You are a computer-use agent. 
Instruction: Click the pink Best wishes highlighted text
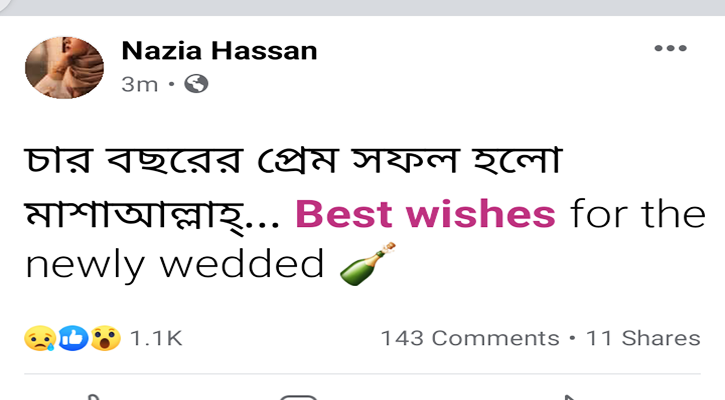(x=426, y=213)
